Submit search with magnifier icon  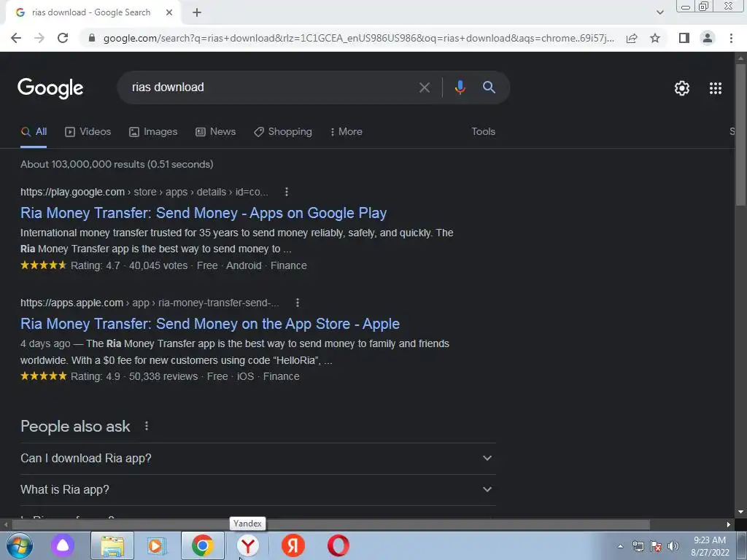click(489, 87)
